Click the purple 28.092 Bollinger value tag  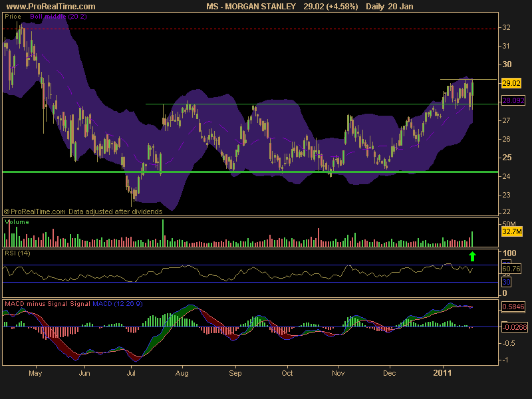[x=513, y=100]
